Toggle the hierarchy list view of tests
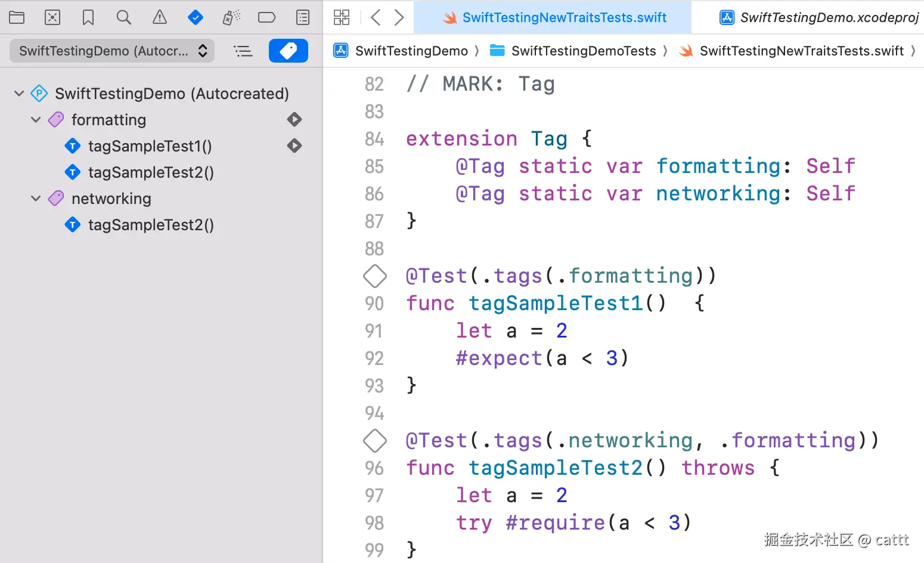Viewport: 924px width, 563px height. pyautogui.click(x=243, y=51)
